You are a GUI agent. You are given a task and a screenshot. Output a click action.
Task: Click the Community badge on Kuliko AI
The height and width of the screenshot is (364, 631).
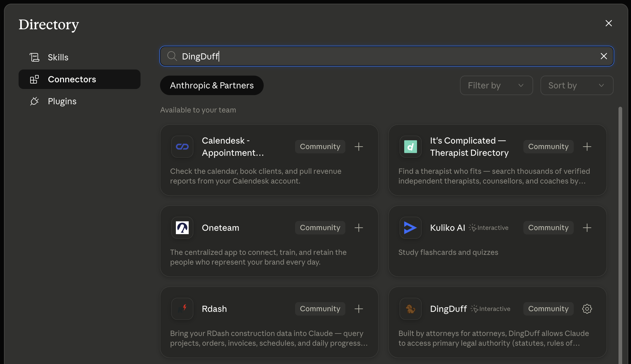(548, 228)
